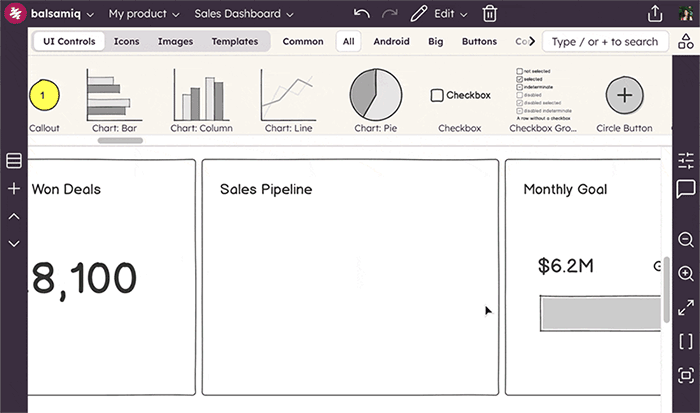Click the zoom out magnifier icon
Viewport: 700px width, 413px height.
(686, 240)
